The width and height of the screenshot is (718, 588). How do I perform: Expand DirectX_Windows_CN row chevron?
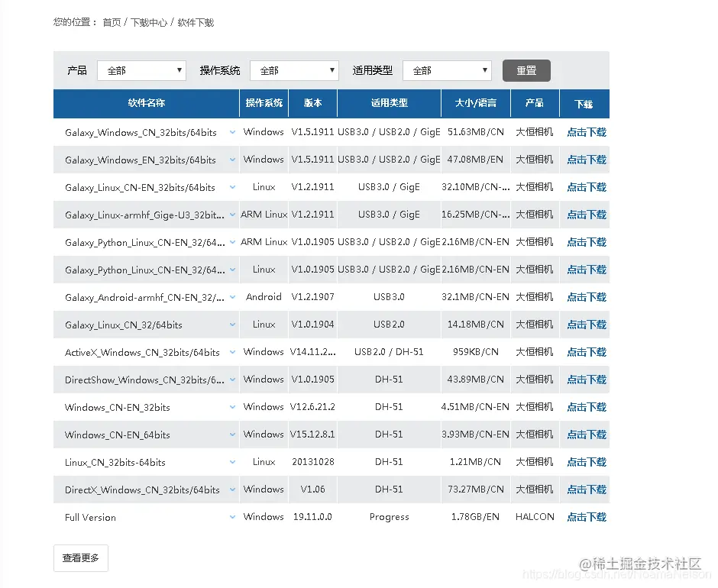tap(233, 489)
